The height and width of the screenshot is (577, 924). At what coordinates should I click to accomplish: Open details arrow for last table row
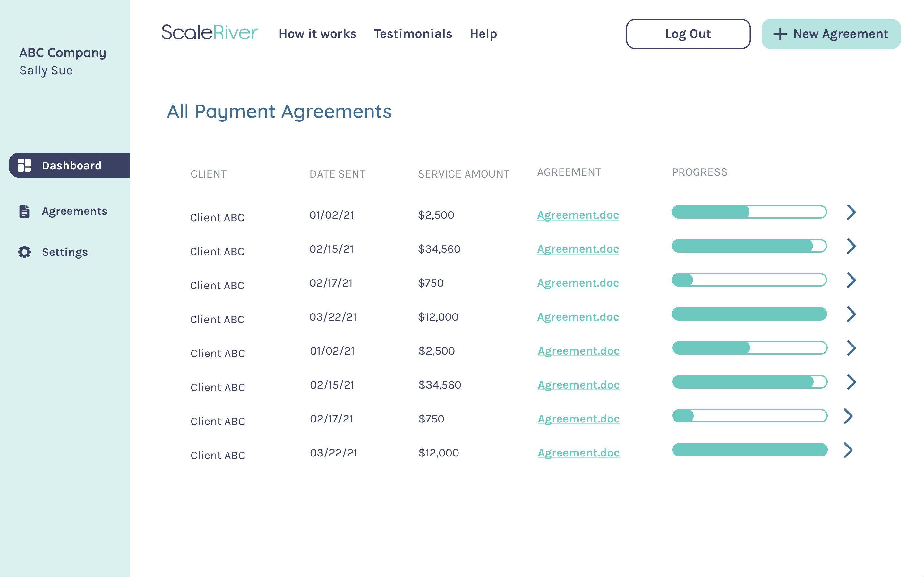848,450
